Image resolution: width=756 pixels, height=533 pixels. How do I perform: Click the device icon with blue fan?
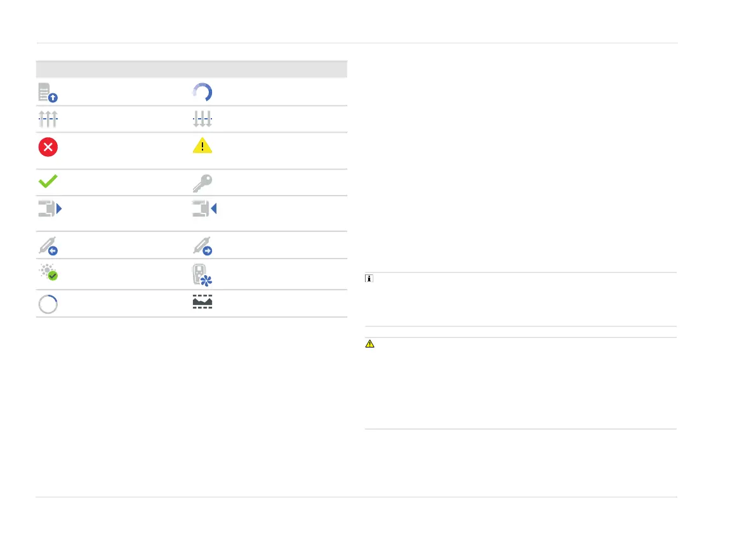[x=202, y=274]
